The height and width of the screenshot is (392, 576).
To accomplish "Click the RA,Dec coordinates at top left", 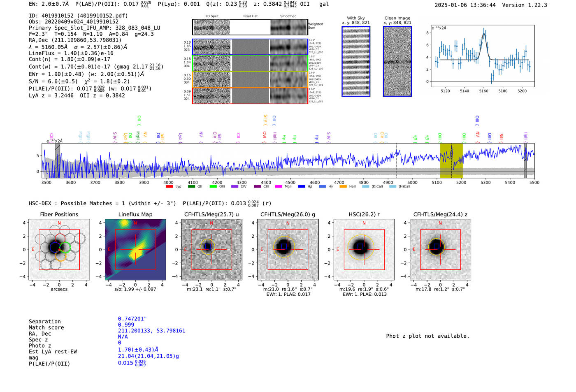I will [75, 40].
